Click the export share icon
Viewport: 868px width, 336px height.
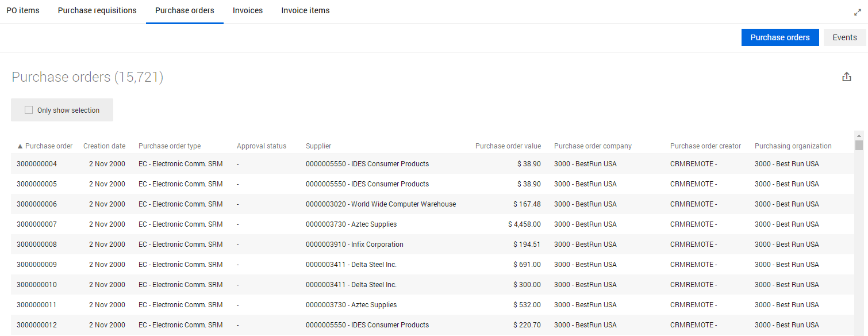click(x=846, y=77)
